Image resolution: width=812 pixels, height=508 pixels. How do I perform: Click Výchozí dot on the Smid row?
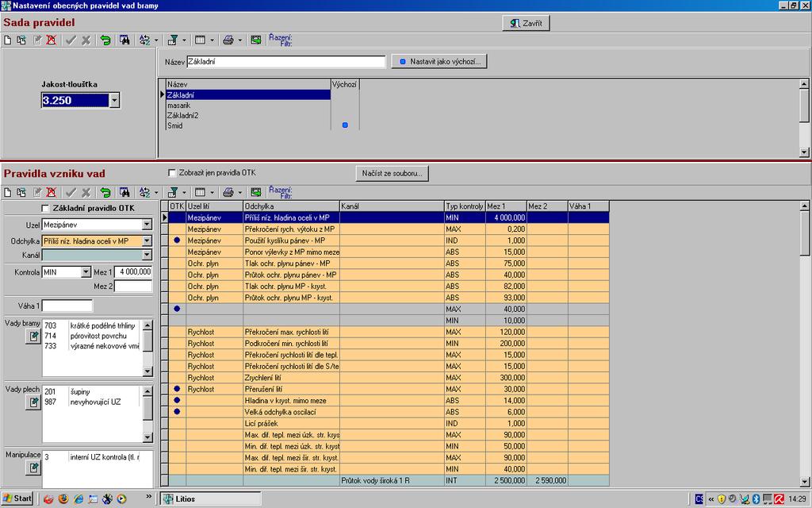345,125
